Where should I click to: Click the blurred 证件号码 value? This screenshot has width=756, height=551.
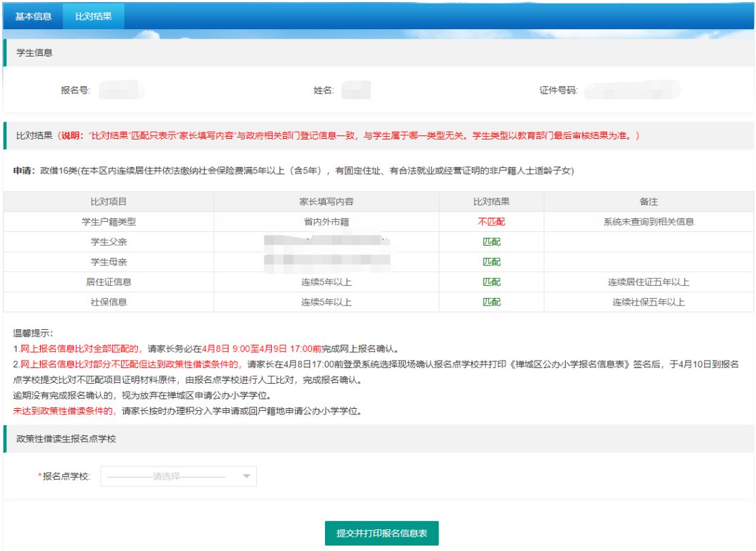[x=632, y=90]
